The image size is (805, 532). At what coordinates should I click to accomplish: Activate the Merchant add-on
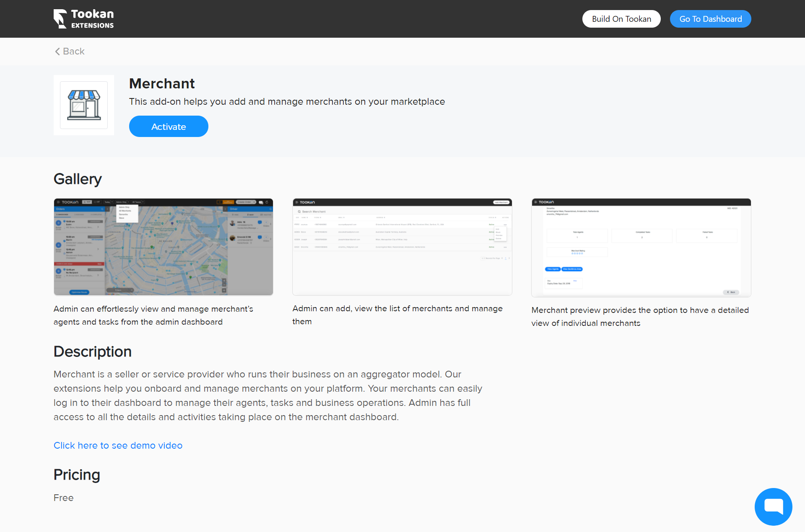click(x=169, y=126)
